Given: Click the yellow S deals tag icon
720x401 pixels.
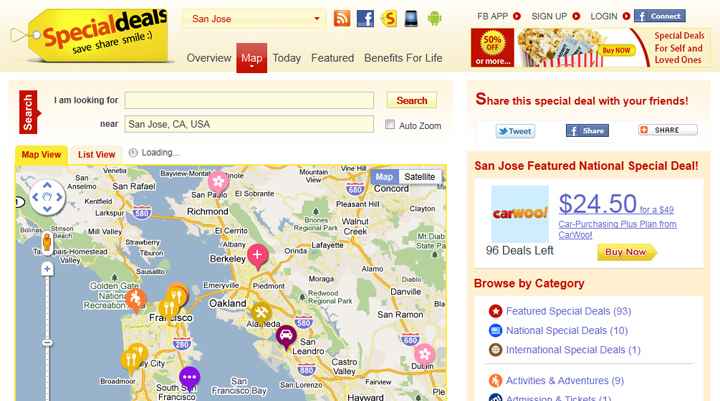Looking at the screenshot, I should 388,19.
